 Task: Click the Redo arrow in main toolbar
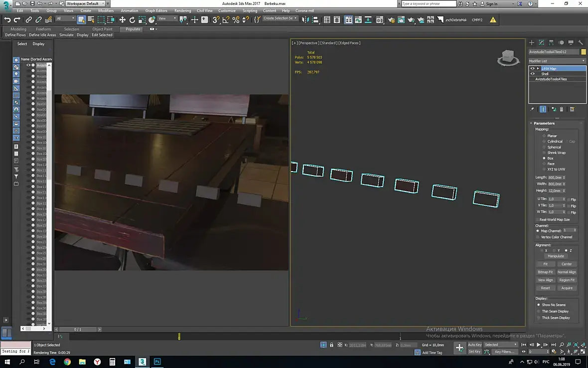17,20
